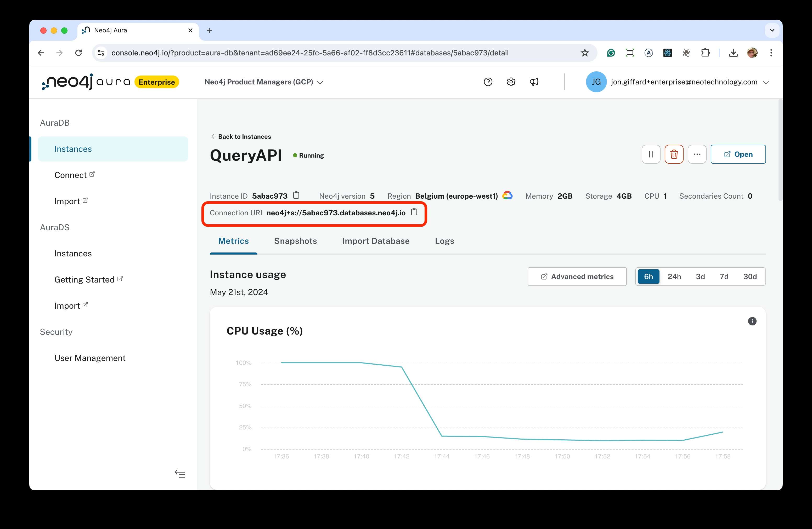The height and width of the screenshot is (529, 812).
Task: Open settings gear in Aura header
Action: click(x=511, y=82)
